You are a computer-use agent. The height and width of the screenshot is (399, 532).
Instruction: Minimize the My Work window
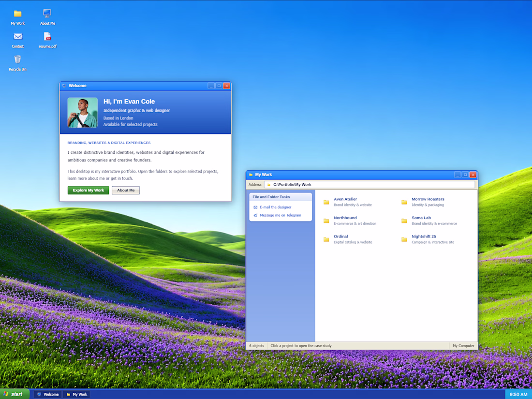[x=458, y=175]
